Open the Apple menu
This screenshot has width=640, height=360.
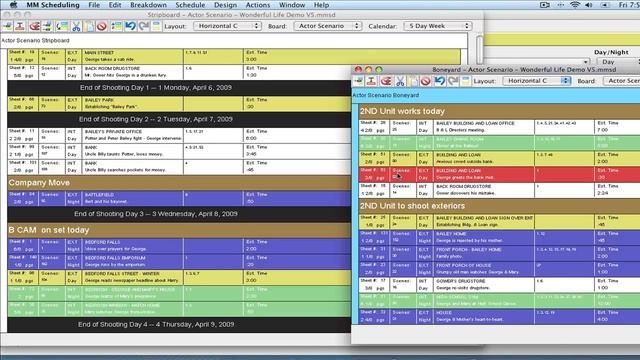[13, 5]
